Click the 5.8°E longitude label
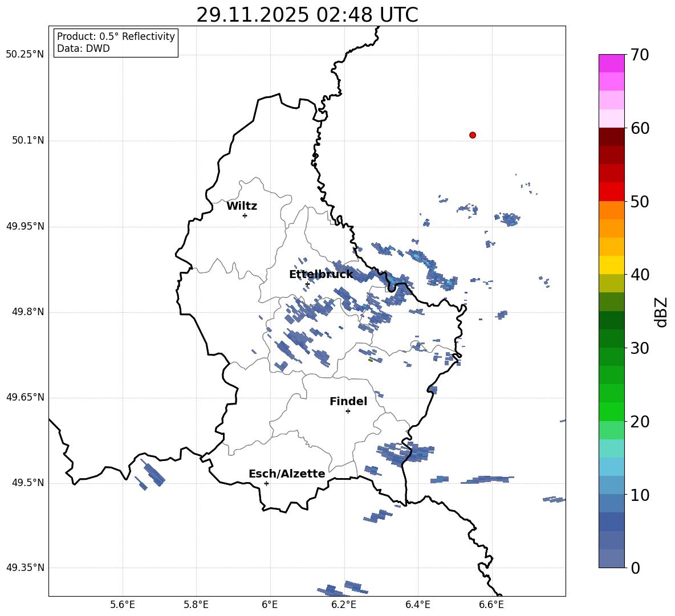This screenshot has width=675, height=616. point(196,605)
